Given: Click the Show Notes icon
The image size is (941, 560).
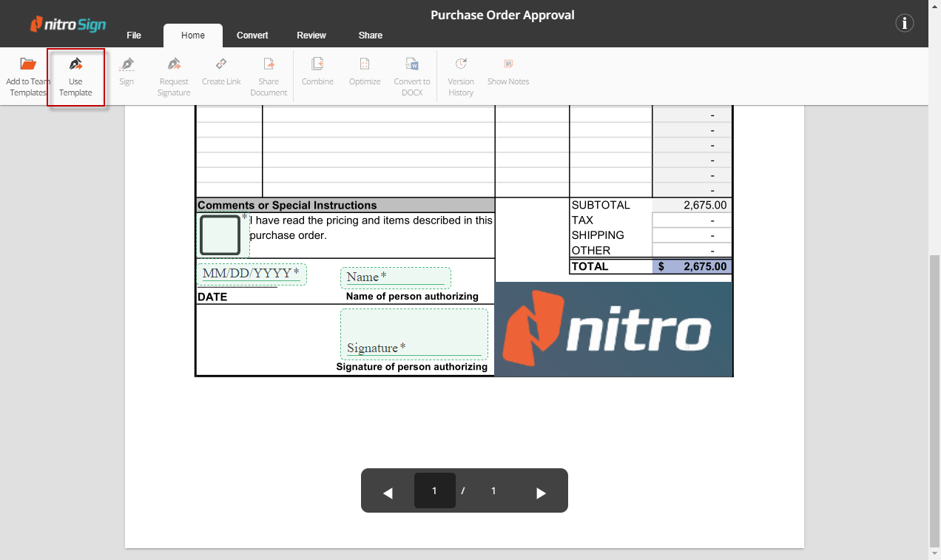Looking at the screenshot, I should [508, 64].
